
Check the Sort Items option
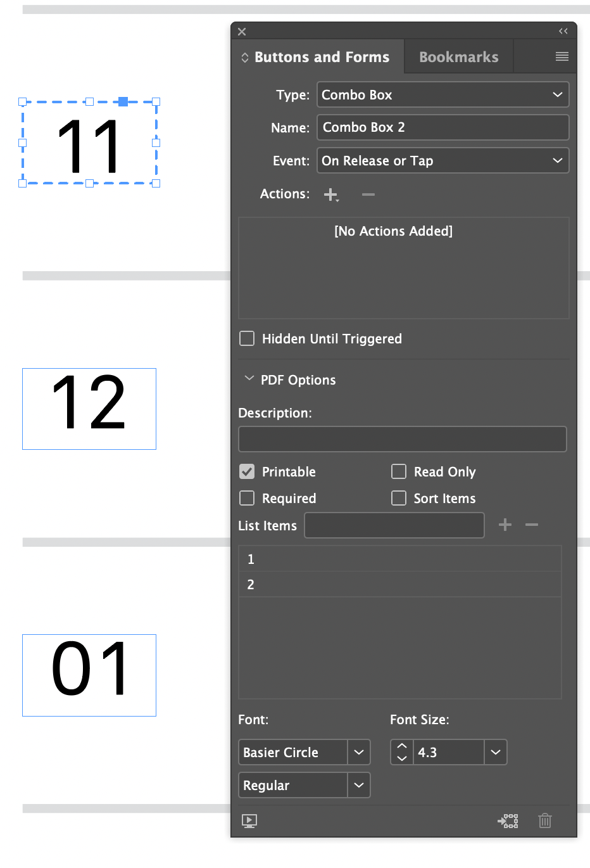pos(399,498)
